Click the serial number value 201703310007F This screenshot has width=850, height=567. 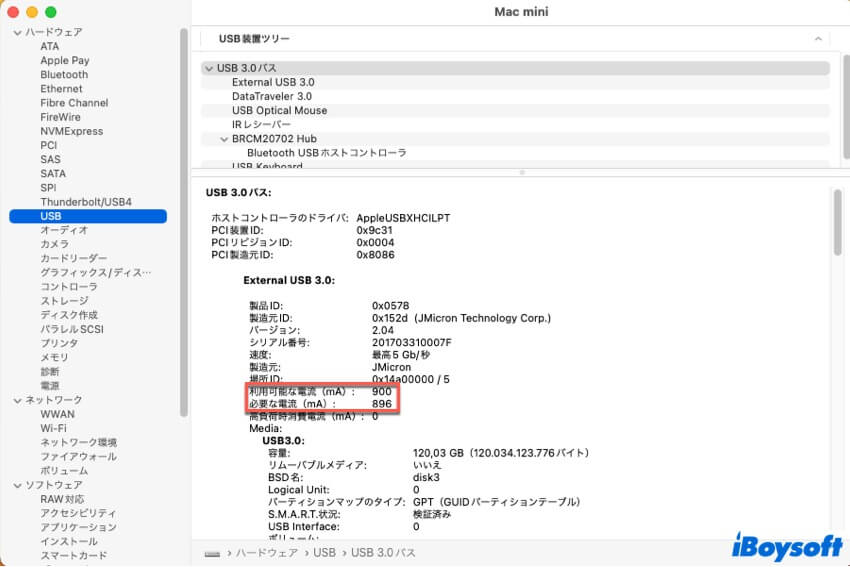[x=411, y=343]
